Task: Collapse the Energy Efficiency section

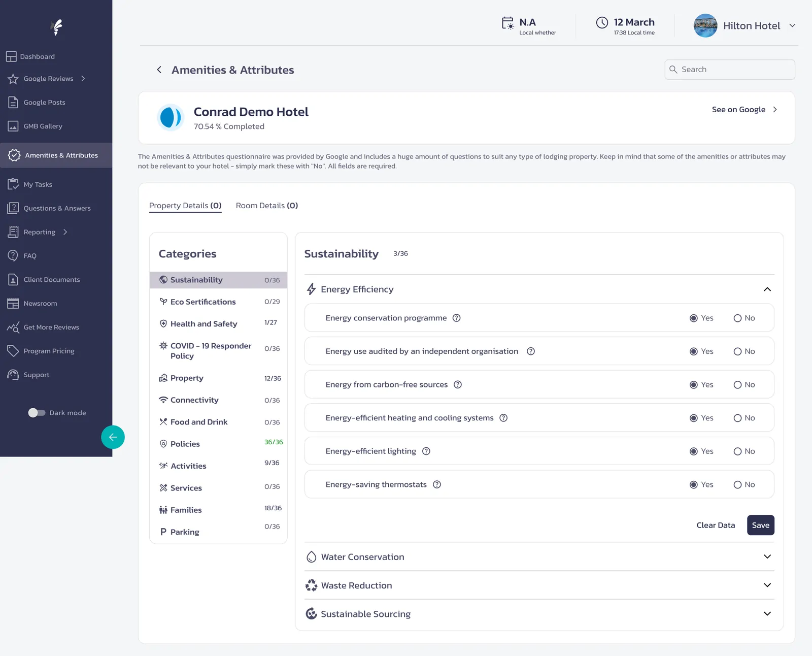Action: (767, 289)
